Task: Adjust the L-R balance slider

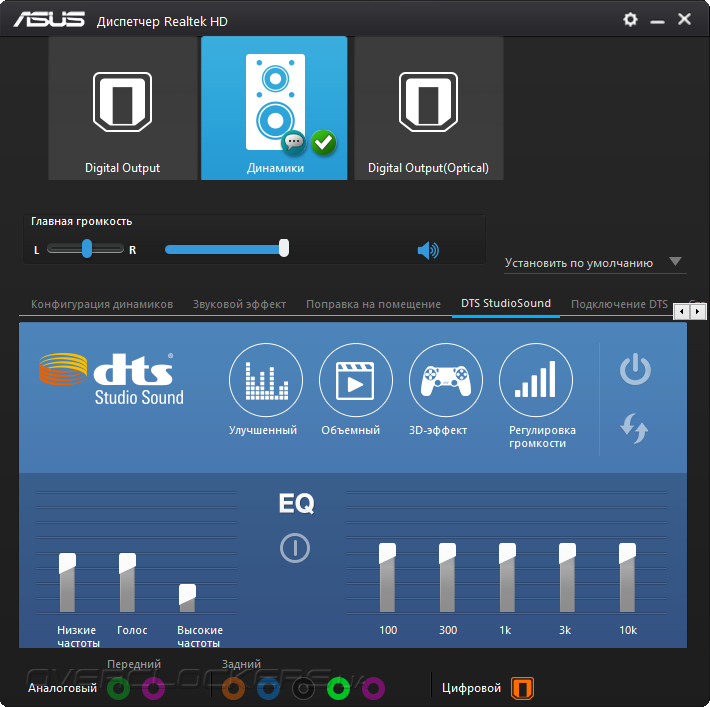Action: (86, 249)
